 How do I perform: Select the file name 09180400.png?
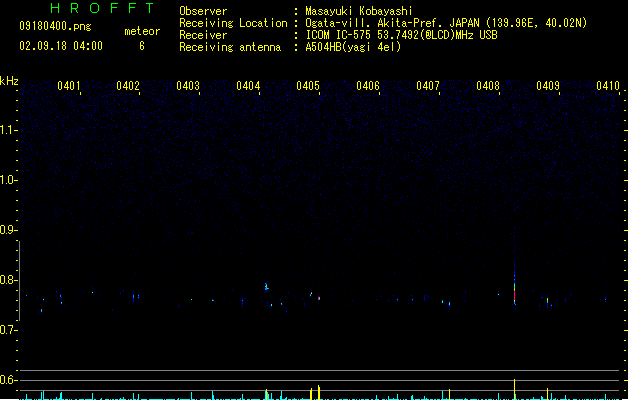click(x=55, y=26)
